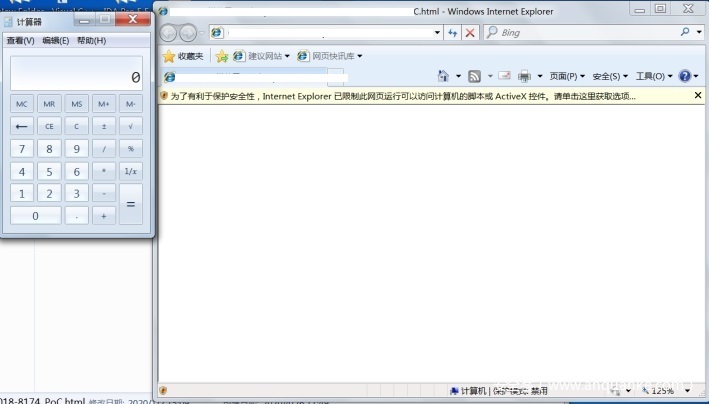
Task: Expand the address bar history dropdown
Action: 437,33
